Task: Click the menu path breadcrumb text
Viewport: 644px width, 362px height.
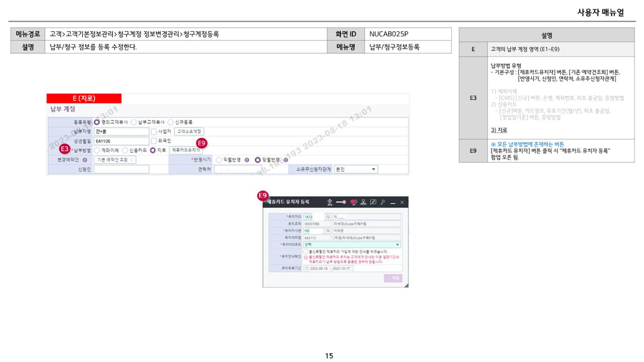Action: click(x=134, y=34)
